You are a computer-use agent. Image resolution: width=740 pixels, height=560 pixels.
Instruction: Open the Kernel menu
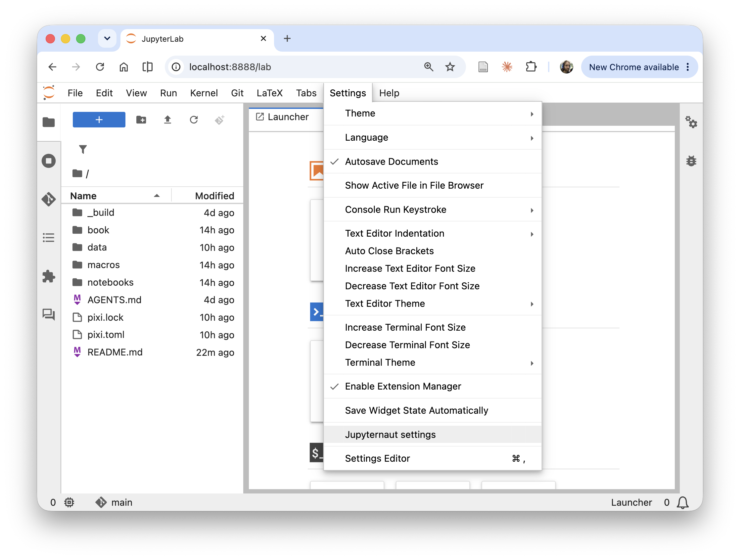(x=204, y=93)
